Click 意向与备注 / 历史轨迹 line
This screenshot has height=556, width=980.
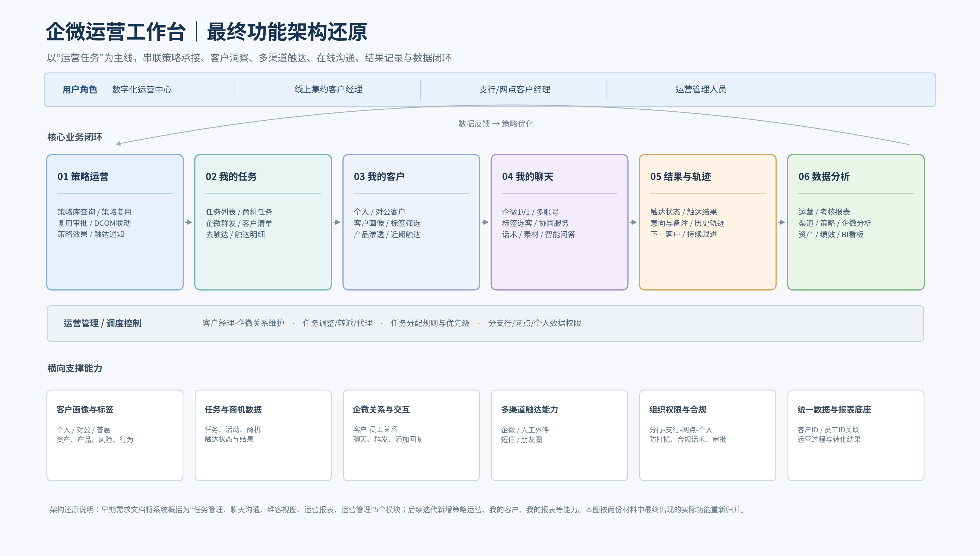(x=687, y=223)
